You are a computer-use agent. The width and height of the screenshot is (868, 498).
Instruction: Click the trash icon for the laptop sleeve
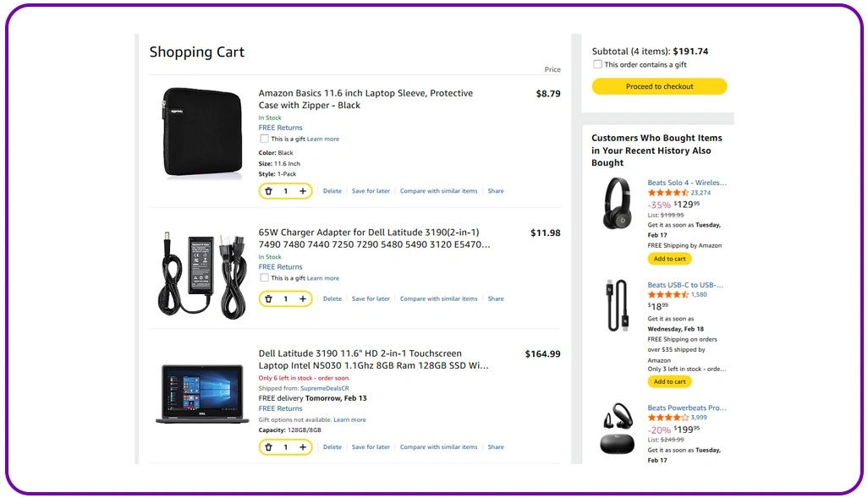[x=268, y=190]
